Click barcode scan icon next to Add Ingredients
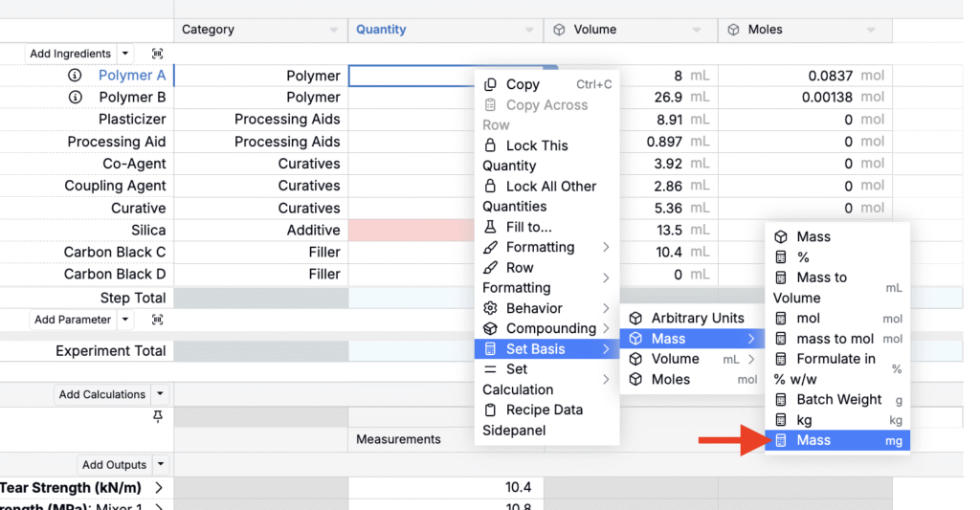 pyautogui.click(x=157, y=54)
